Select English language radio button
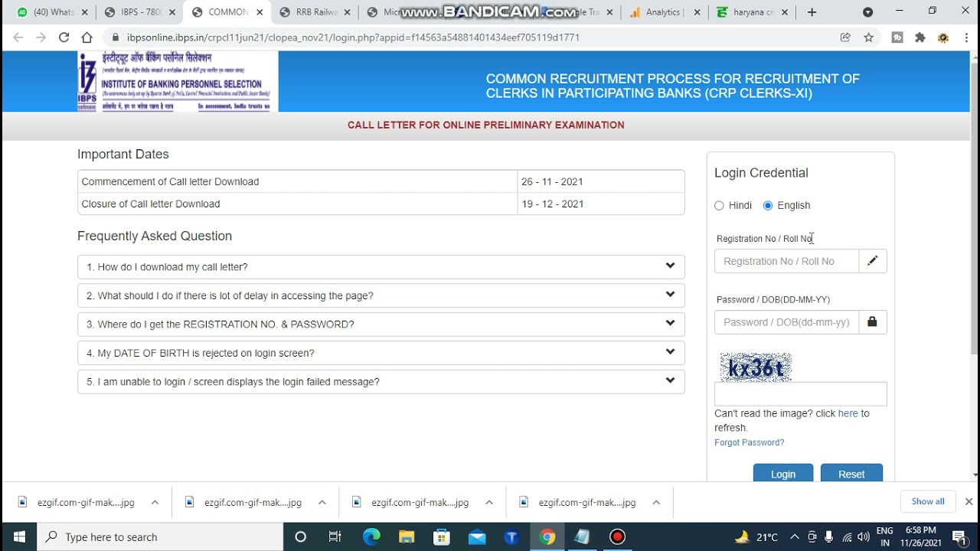 coord(768,205)
